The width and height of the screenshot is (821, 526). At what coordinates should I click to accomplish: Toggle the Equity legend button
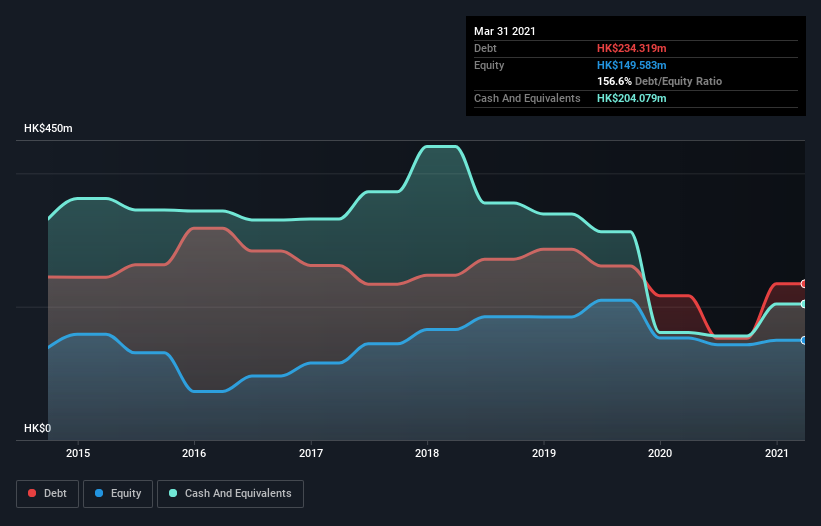point(118,494)
